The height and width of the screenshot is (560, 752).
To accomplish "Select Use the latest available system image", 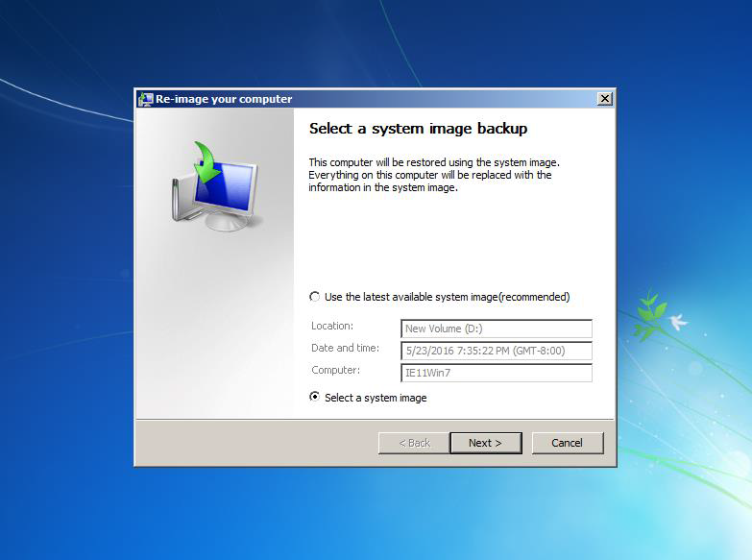I will point(315,297).
